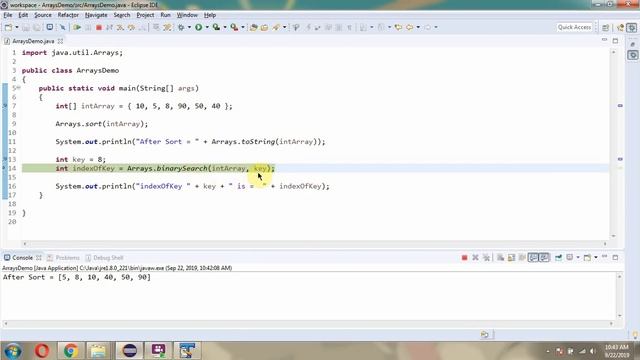Image resolution: width=640 pixels, height=360 pixels.
Task: Click the Eclipse taskbar icon
Action: (129, 351)
